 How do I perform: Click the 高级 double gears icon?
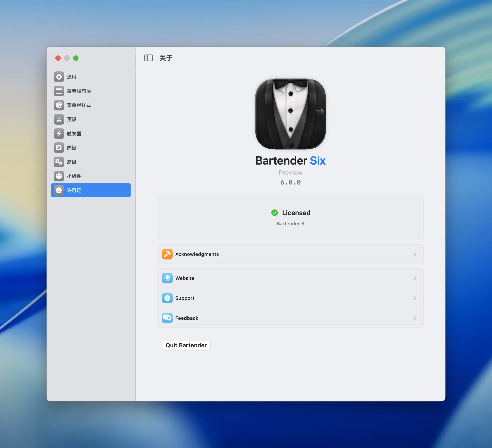pyautogui.click(x=59, y=162)
